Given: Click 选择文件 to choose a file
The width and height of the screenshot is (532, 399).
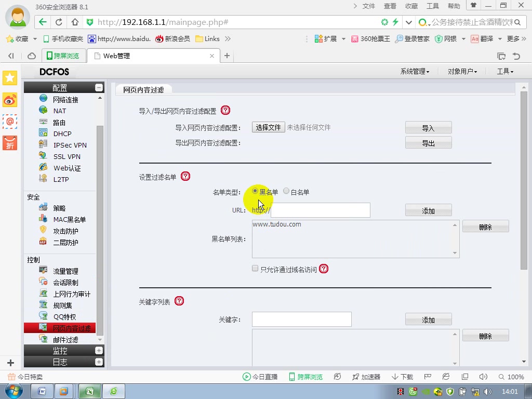Looking at the screenshot, I should point(268,127).
